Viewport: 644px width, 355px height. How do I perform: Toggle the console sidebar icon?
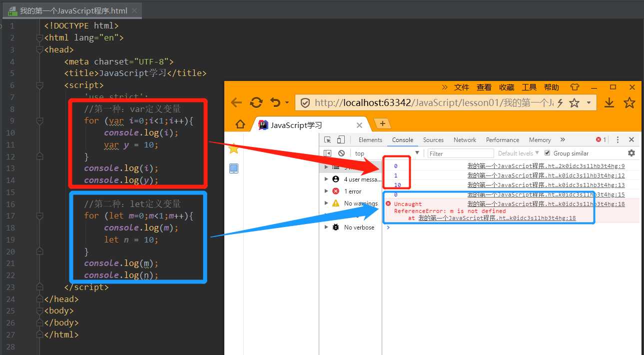[x=328, y=153]
